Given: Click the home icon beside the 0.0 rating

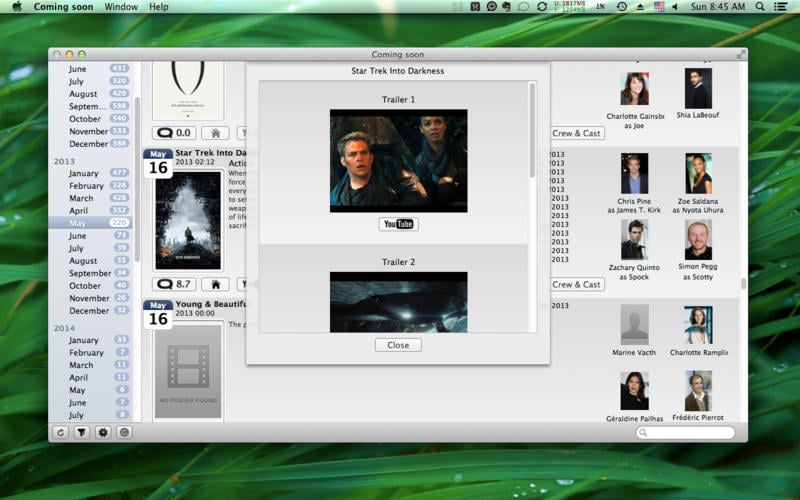Looking at the screenshot, I should [x=215, y=133].
